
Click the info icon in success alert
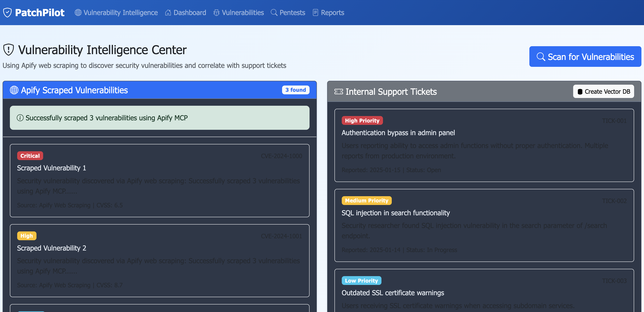point(20,118)
